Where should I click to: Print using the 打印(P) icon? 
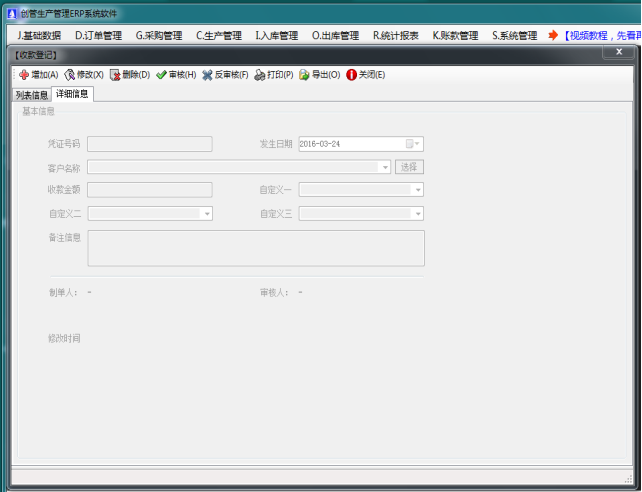click(x=260, y=75)
